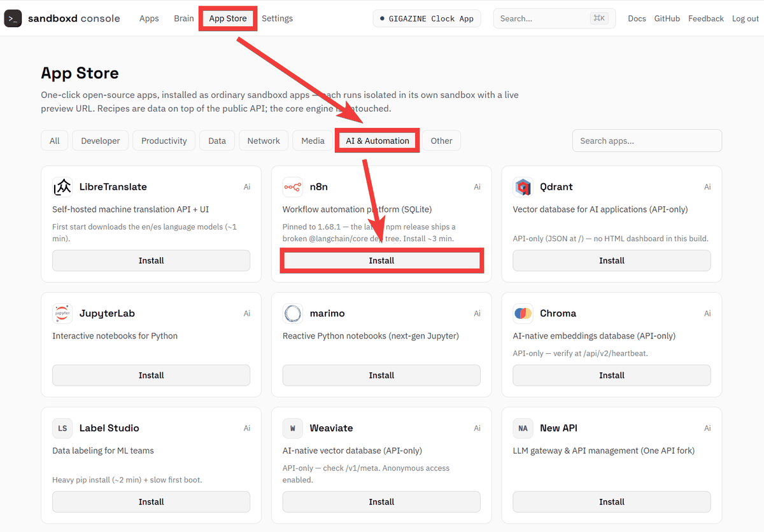Image resolution: width=764 pixels, height=532 pixels.
Task: Click the n8n card title
Action: 319,187
